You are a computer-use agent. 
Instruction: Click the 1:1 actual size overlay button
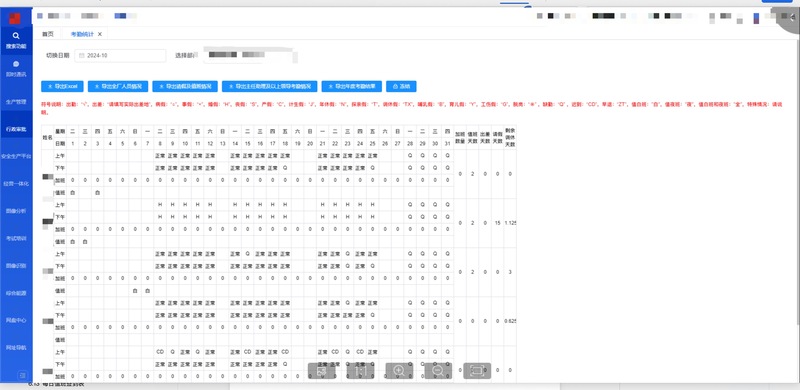(x=360, y=371)
